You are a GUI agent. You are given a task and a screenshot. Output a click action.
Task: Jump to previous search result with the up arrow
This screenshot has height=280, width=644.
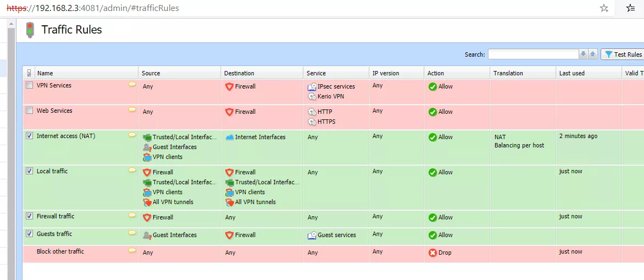(x=593, y=54)
